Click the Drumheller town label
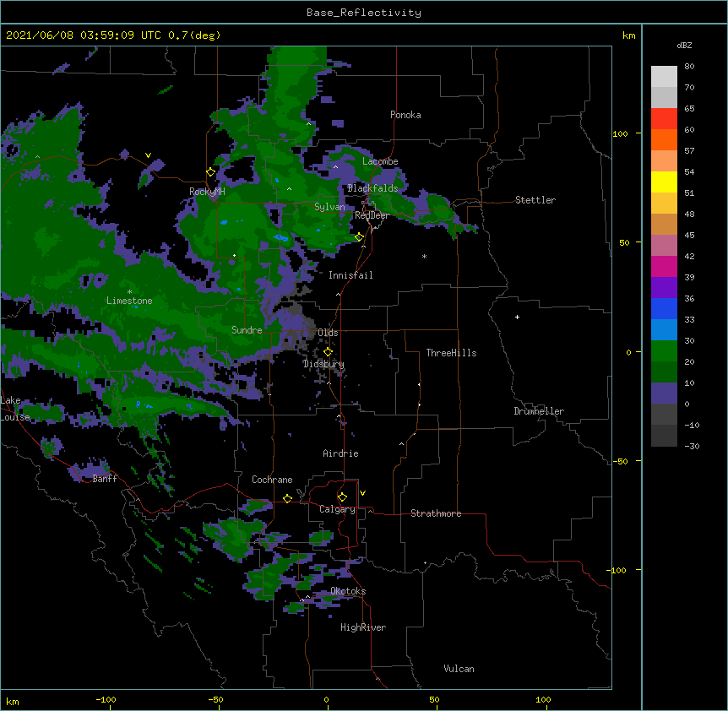This screenshot has height=711, width=728. (x=539, y=411)
